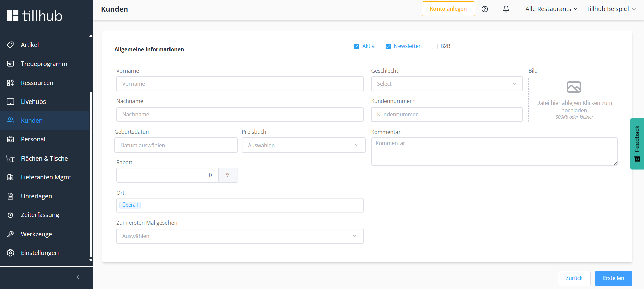Click the Einstellungen gear icon
The height and width of the screenshot is (289, 644).
pos(10,253)
